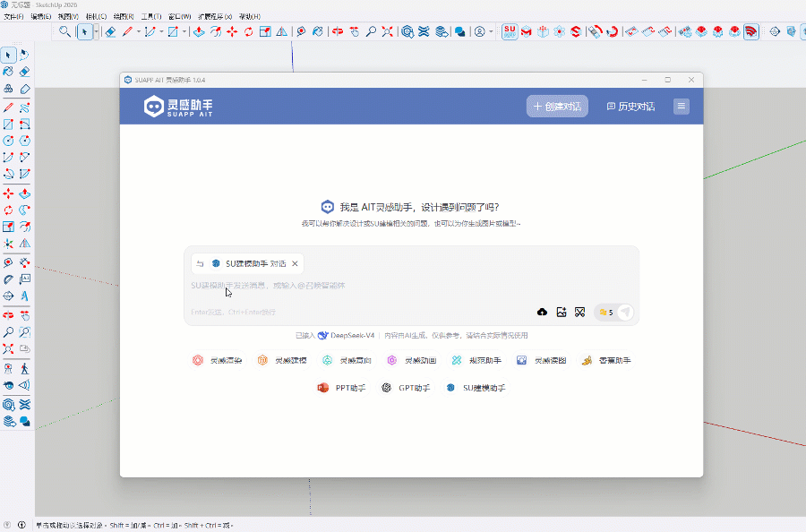The image size is (806, 532).
Task: Click the SUAPP SU logo toolbar button
Action: tap(510, 32)
